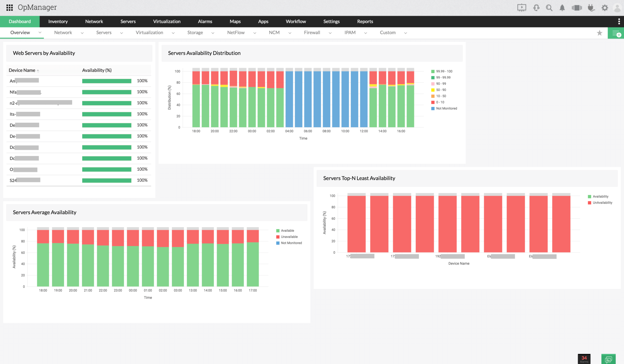Start a training video presentation
This screenshot has width=624, height=364.
[x=521, y=7]
